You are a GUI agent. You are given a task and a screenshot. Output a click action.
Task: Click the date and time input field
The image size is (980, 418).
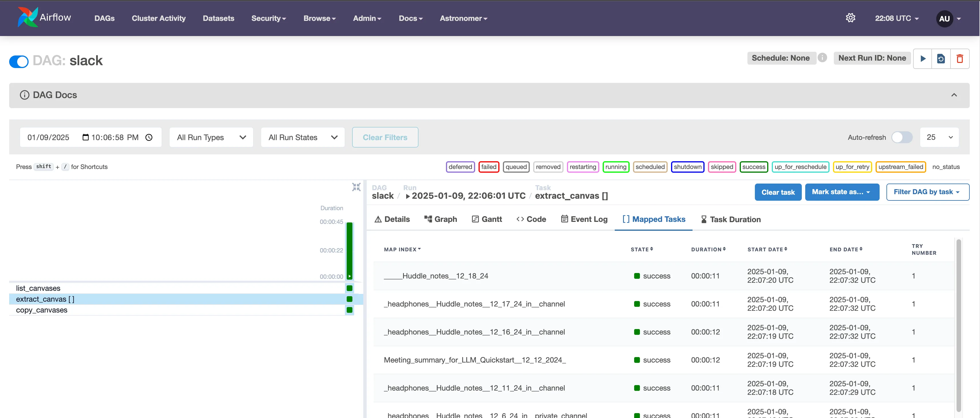[x=91, y=137]
